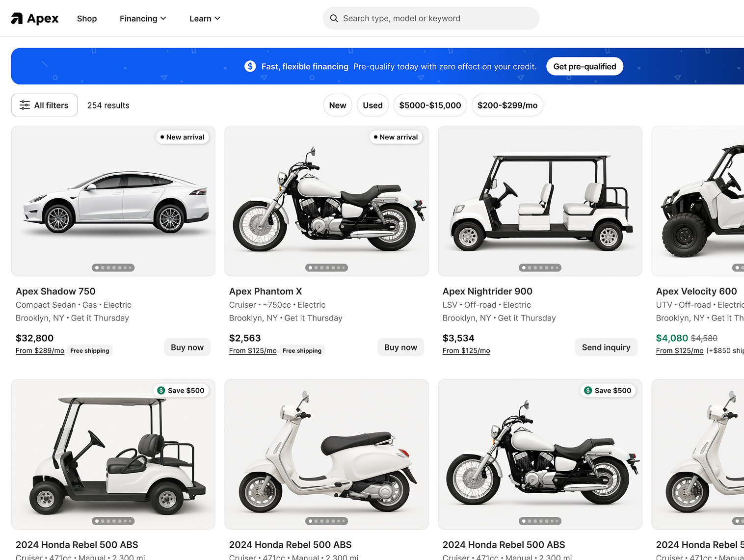
Task: Click Send inquiry for the Apex Nightrider 900
Action: (x=606, y=347)
